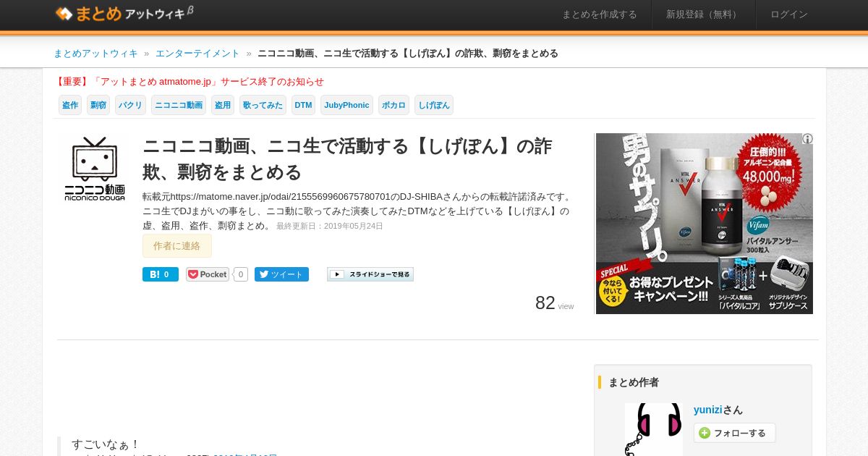Select the 盗作 tag
Image resolution: width=868 pixels, height=456 pixels.
70,105
